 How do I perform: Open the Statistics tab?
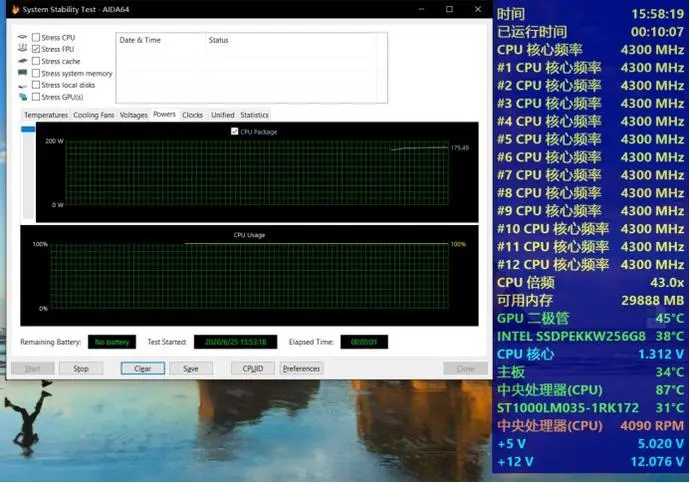tap(254, 115)
